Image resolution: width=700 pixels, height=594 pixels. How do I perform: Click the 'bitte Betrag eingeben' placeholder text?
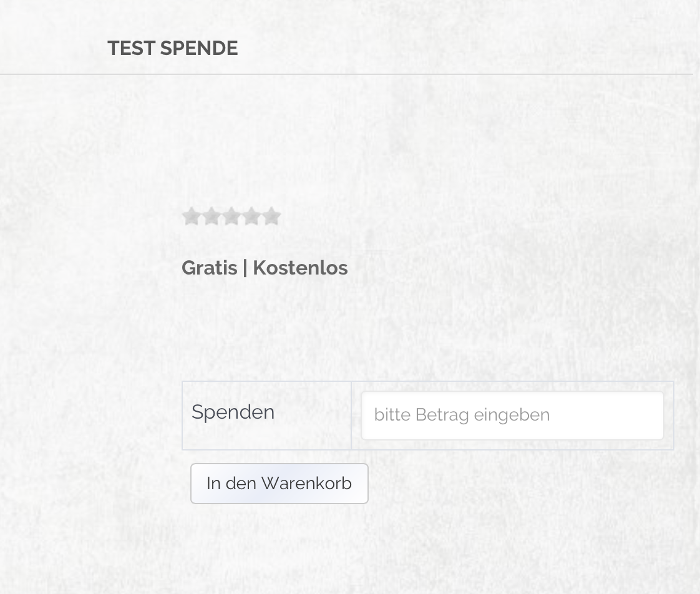tap(462, 416)
